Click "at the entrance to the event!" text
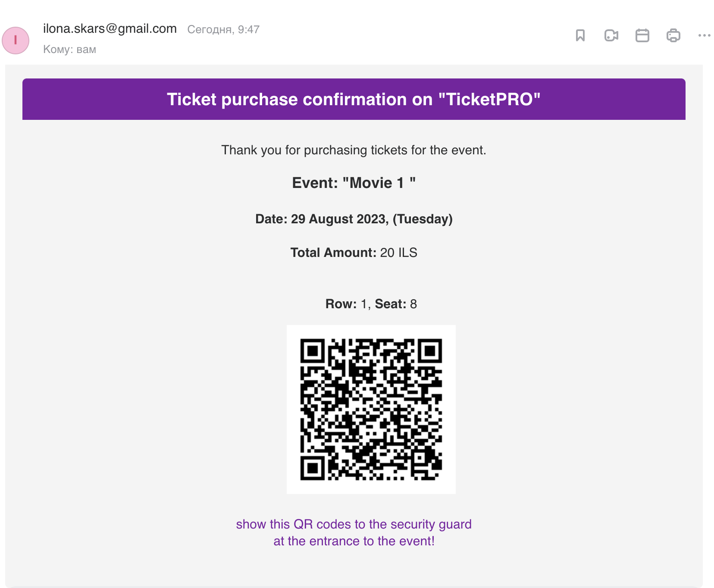The width and height of the screenshot is (714, 588). (x=354, y=541)
